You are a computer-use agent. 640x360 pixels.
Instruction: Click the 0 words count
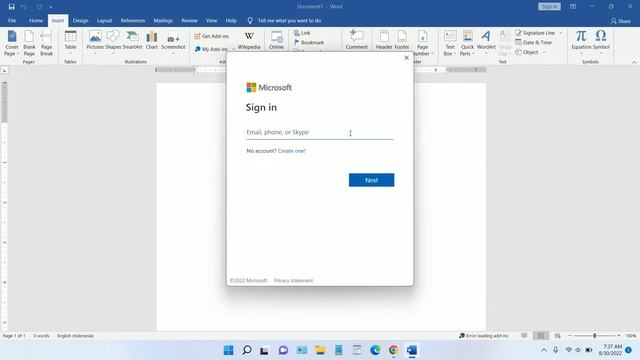pyautogui.click(x=41, y=336)
